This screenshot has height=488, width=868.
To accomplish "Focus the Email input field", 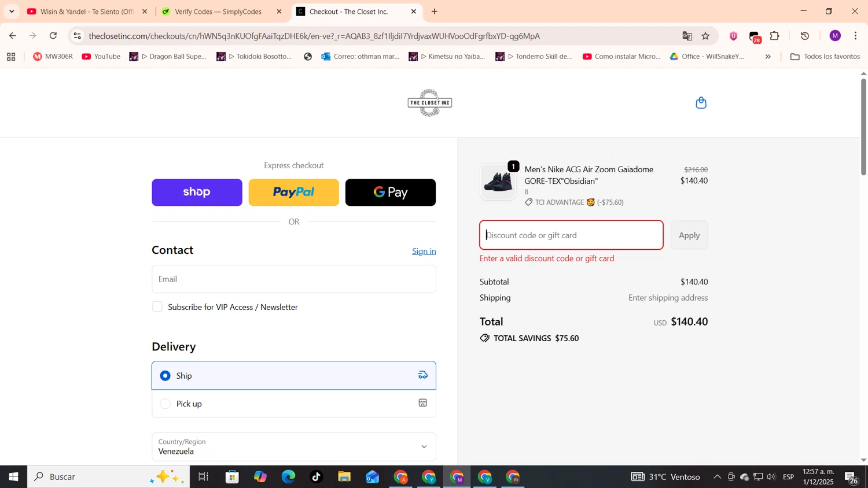I will pyautogui.click(x=293, y=279).
